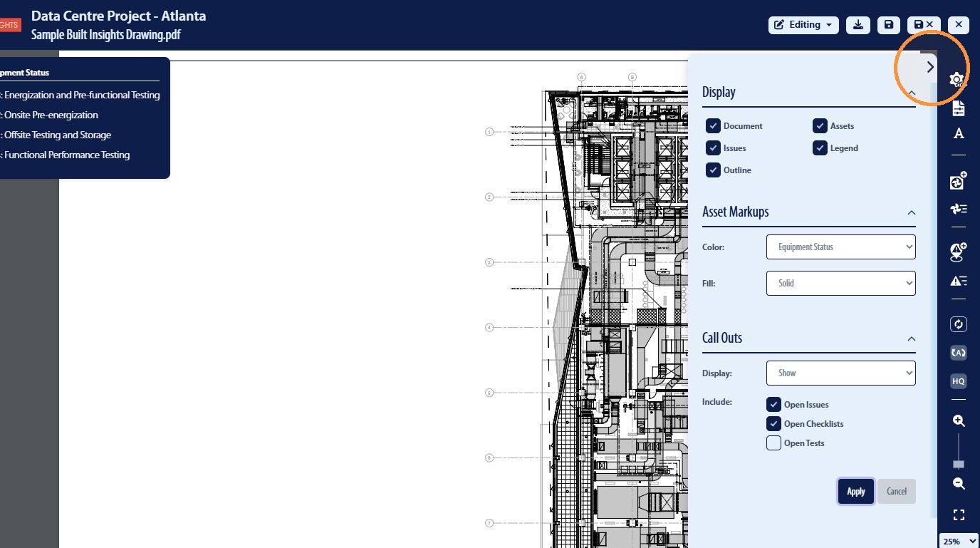This screenshot has width=980, height=548.
Task: Open the Editing mode dropdown menu
Action: point(803,25)
